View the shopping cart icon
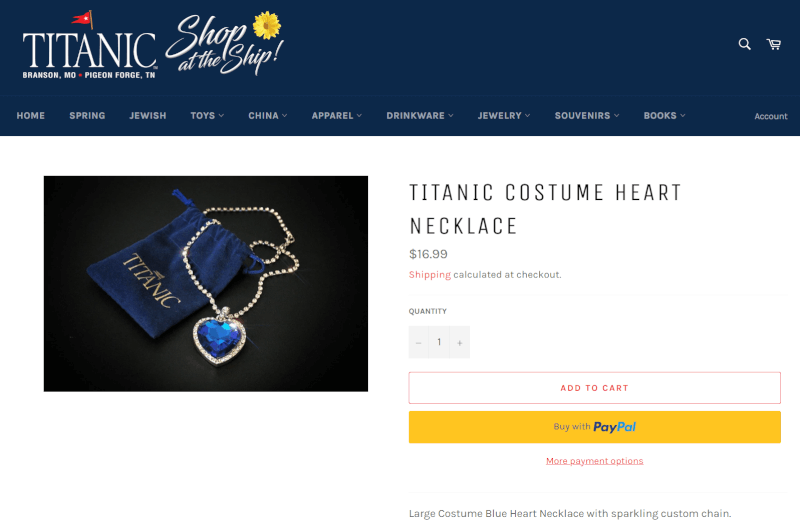This screenshot has height=527, width=800. pos(773,44)
